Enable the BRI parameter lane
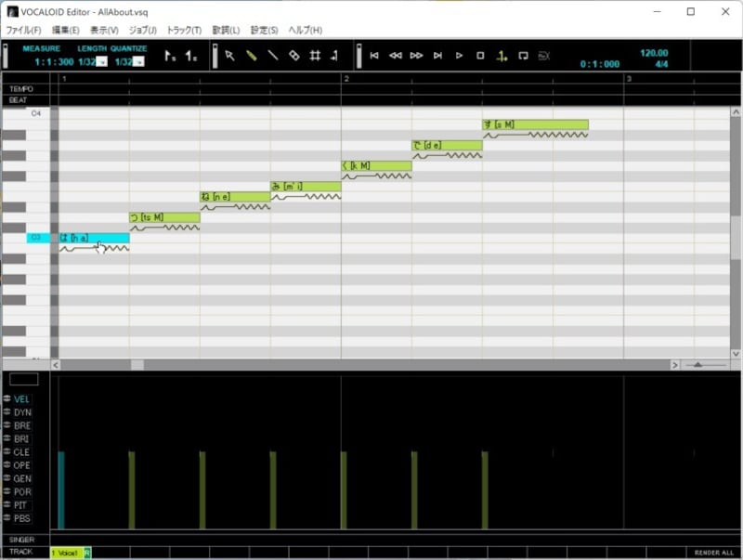743x560 pixels. 22,438
